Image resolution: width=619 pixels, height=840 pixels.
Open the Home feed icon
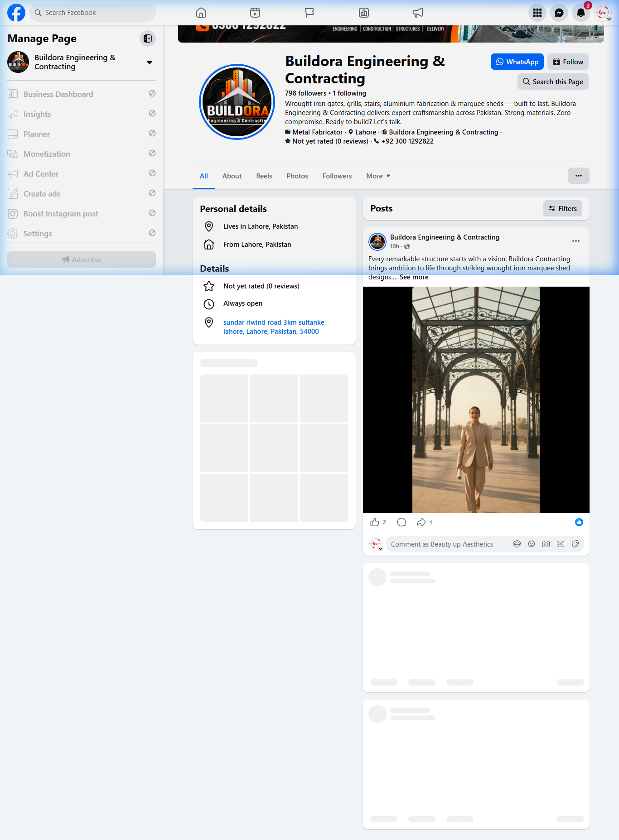pos(201,13)
